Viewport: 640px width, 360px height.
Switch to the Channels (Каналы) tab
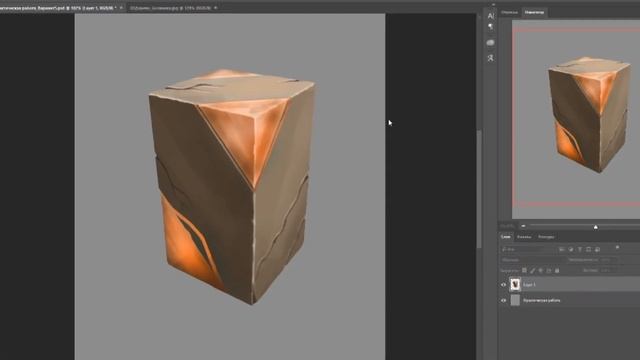[524, 237]
